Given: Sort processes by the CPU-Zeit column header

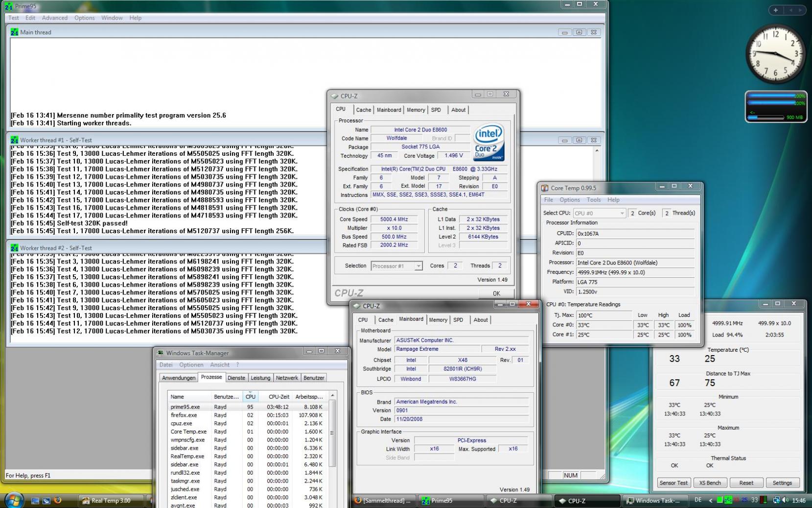Looking at the screenshot, I should tap(275, 396).
